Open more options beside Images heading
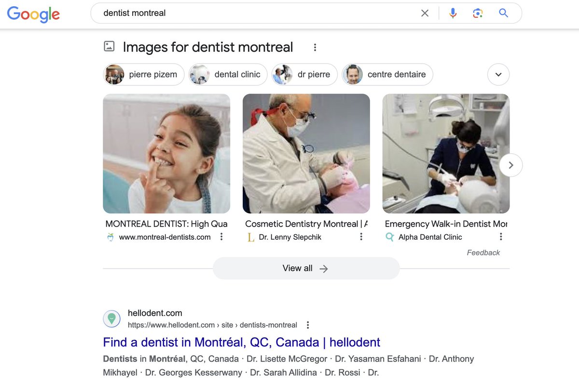The height and width of the screenshot is (392, 579). (x=315, y=47)
